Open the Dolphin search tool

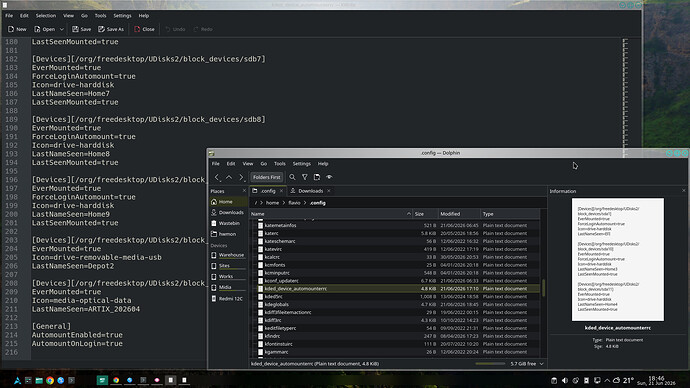pos(292,177)
